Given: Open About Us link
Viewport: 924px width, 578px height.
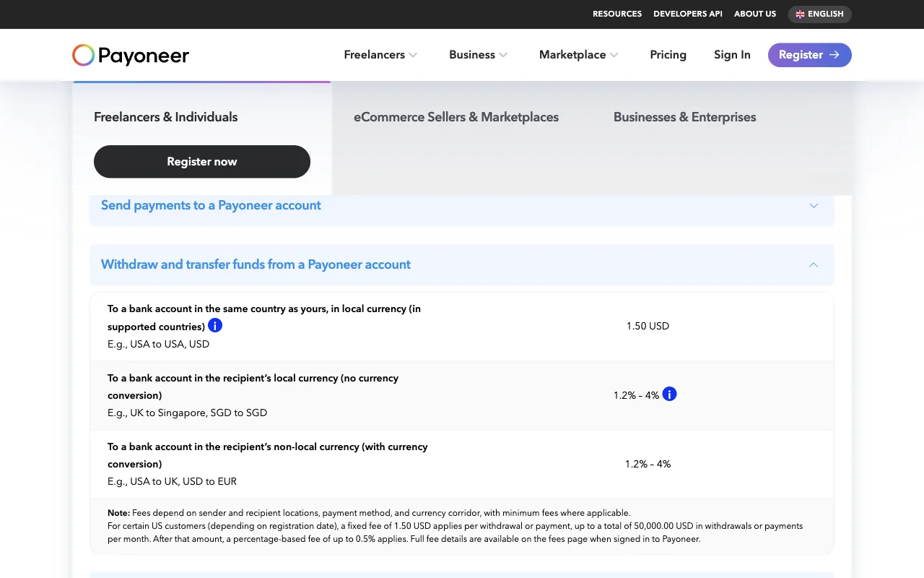Looking at the screenshot, I should pos(755,14).
